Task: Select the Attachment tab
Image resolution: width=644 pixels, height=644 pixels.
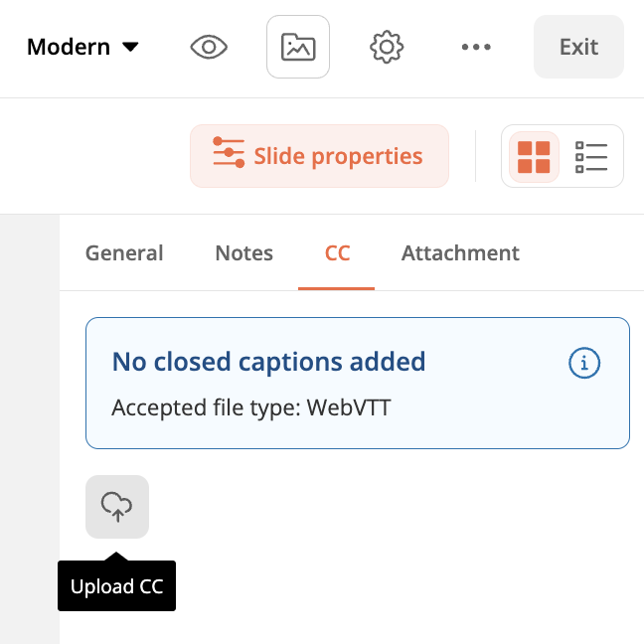Action: pos(460,253)
